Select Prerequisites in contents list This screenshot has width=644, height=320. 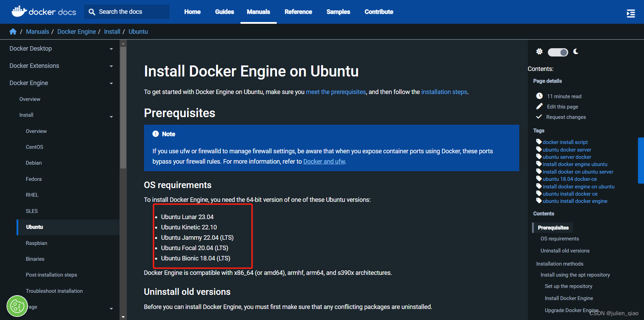(553, 228)
